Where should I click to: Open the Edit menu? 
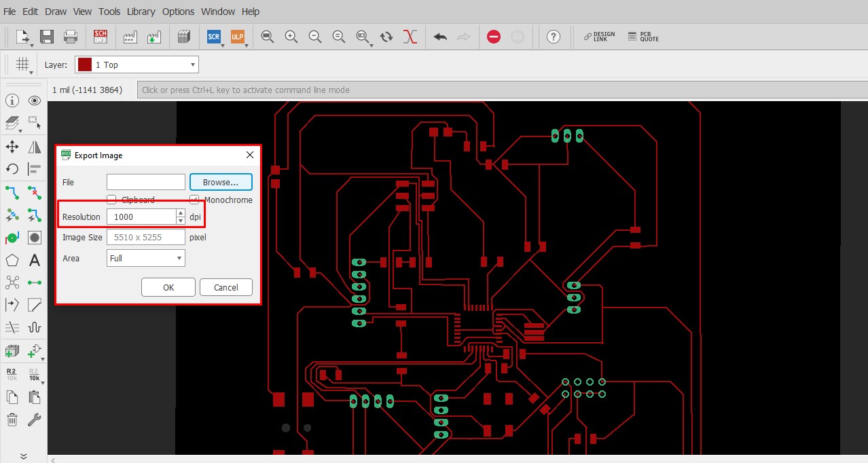pyautogui.click(x=30, y=12)
